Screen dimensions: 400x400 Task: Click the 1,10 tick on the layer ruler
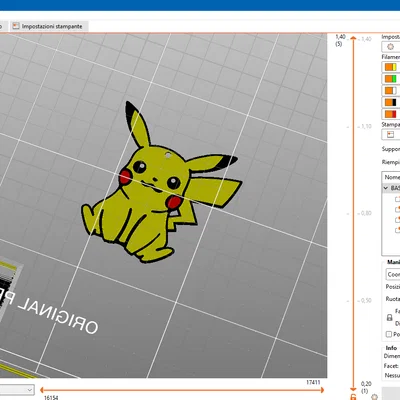click(x=365, y=126)
